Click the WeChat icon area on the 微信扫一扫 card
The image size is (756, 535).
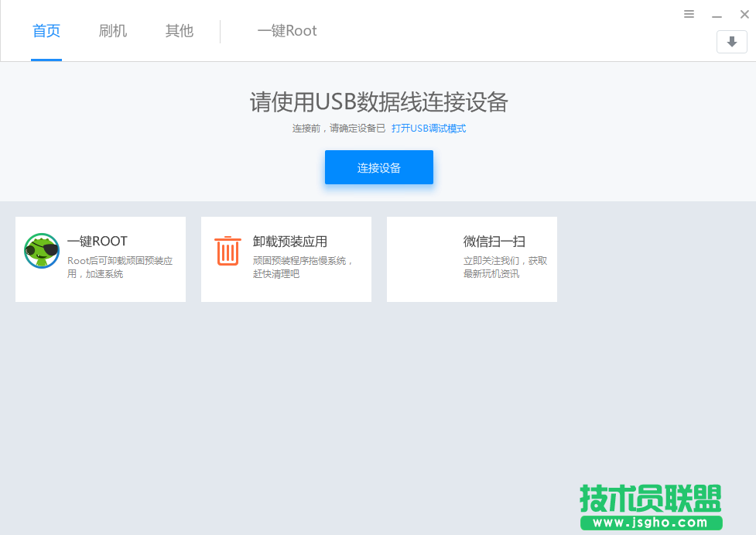tap(413, 251)
